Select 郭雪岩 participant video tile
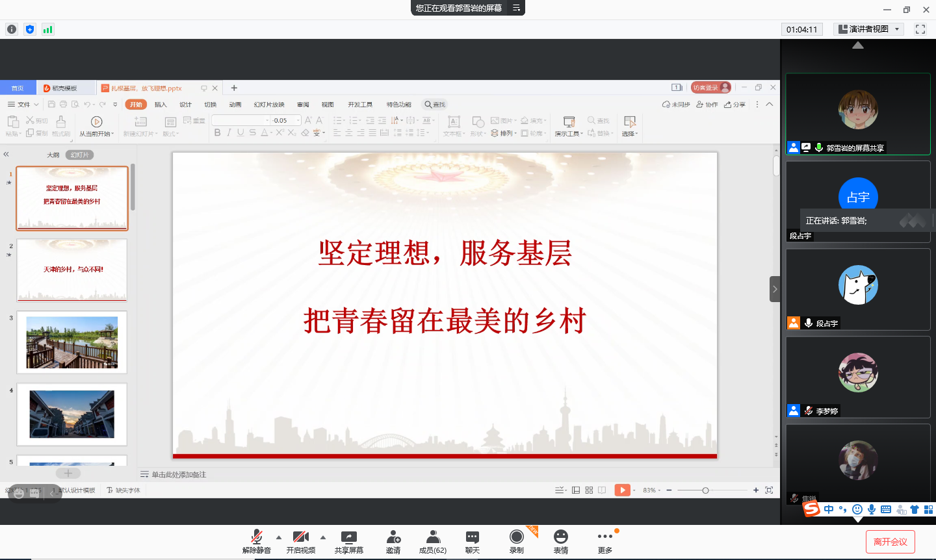This screenshot has height=560, width=936. (x=858, y=114)
